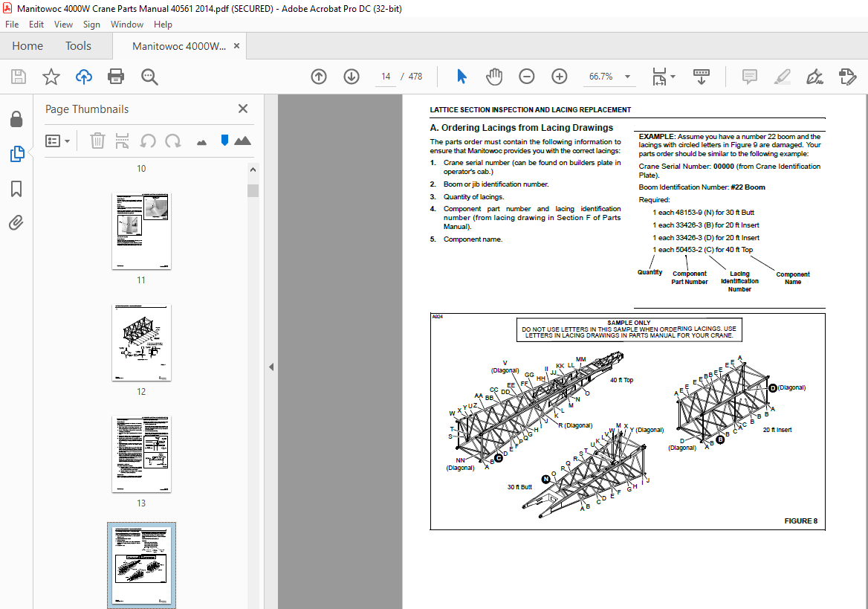Open the Find text magnifier icon

149,77
